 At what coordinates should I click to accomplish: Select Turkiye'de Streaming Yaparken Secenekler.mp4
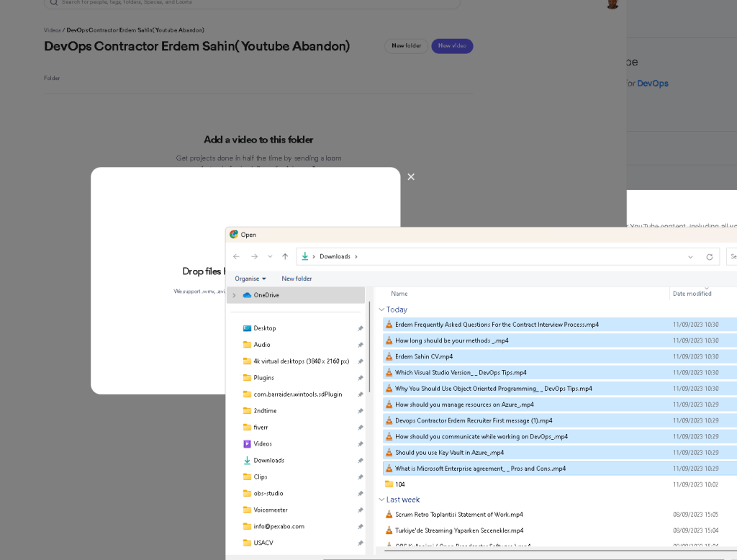coord(560,530)
